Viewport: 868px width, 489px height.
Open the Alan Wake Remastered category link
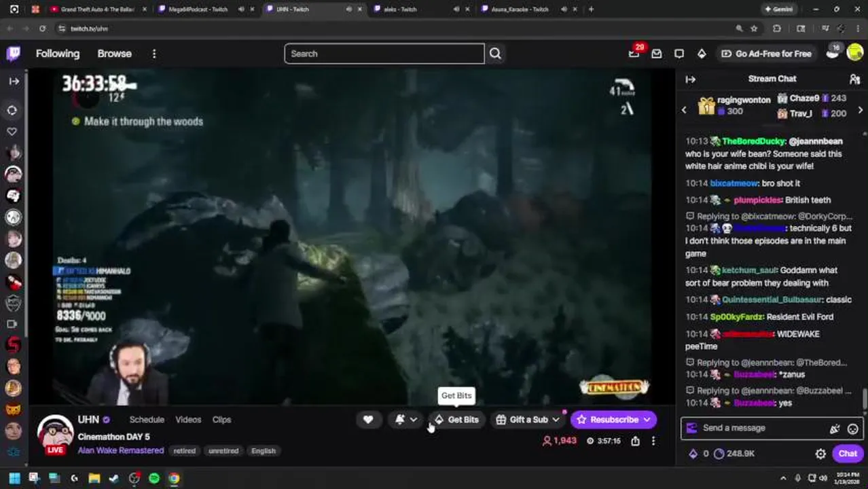click(x=121, y=450)
